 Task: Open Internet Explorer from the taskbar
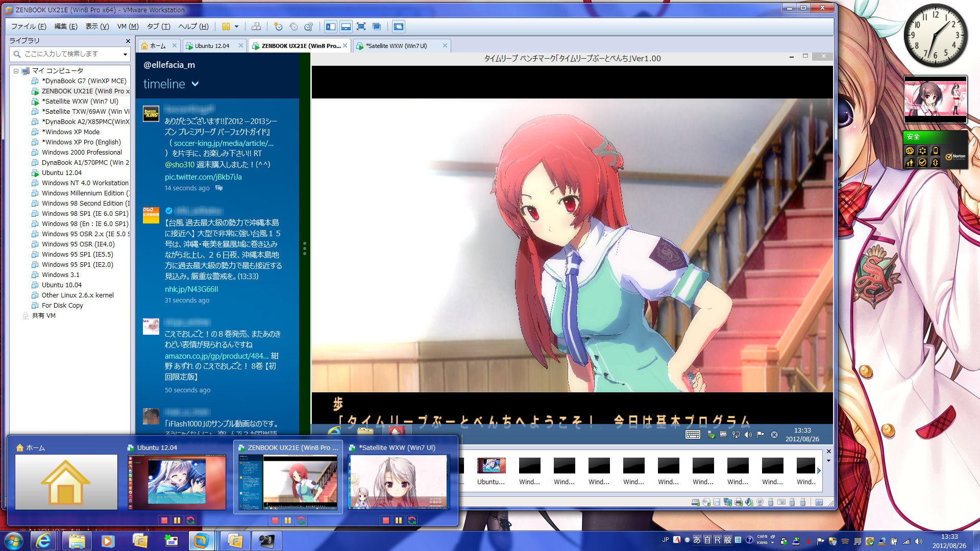[x=43, y=541]
